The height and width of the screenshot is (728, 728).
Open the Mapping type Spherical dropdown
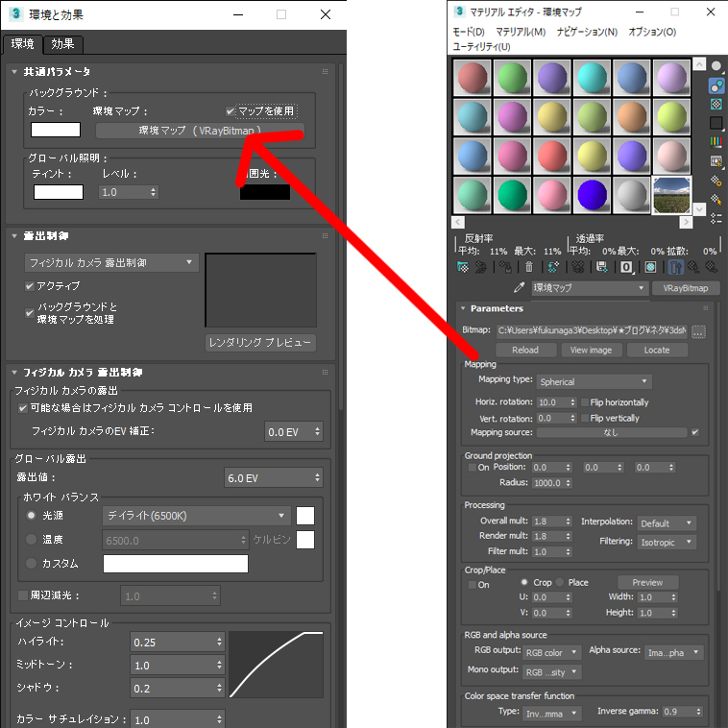[x=593, y=381]
